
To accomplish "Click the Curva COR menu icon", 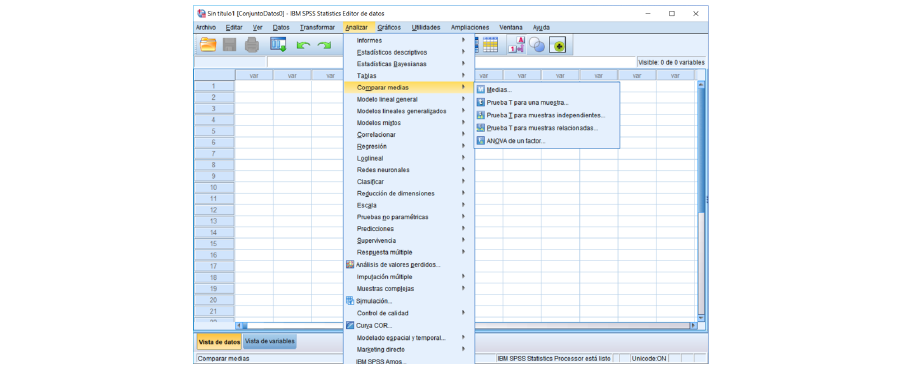I will 350,325.
